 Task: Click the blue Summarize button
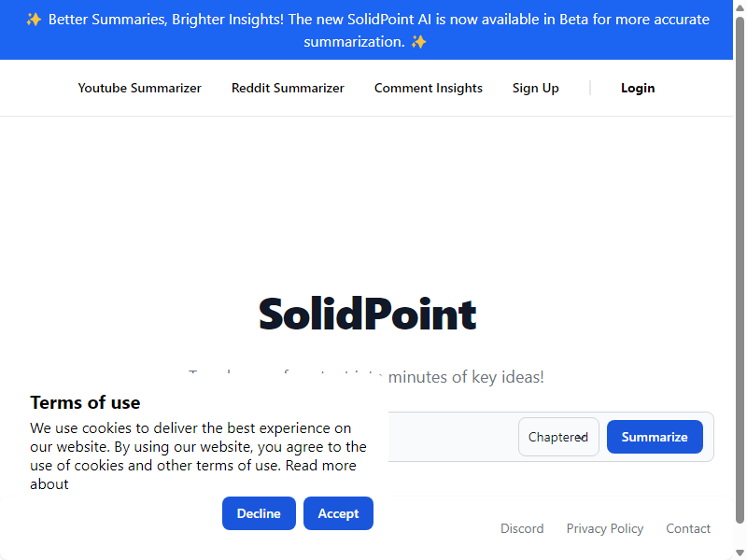655,437
